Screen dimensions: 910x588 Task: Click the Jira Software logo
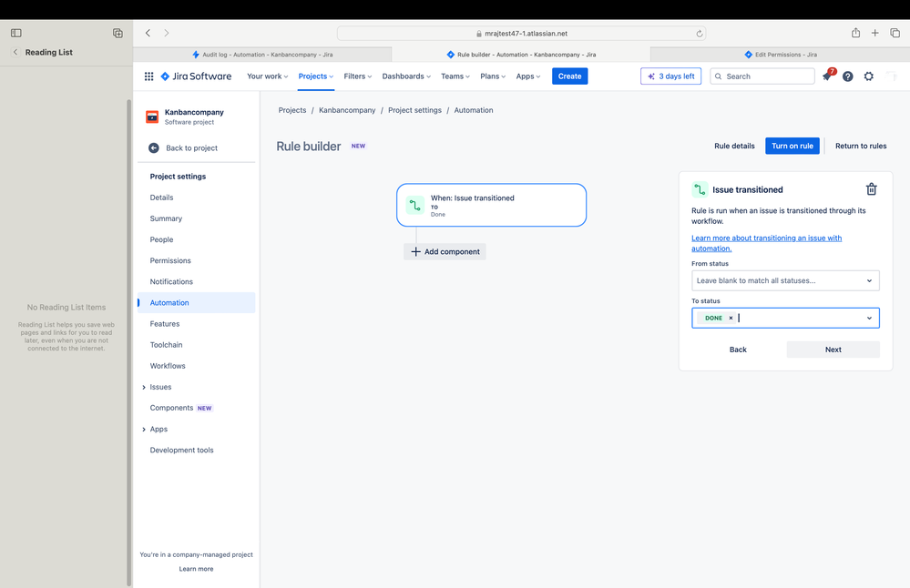[x=196, y=76]
